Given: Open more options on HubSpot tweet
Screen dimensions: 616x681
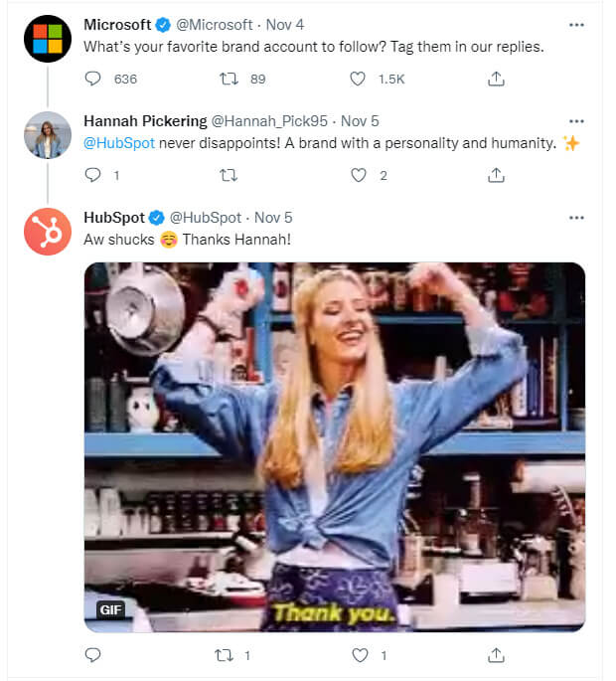Looking at the screenshot, I should click(576, 217).
